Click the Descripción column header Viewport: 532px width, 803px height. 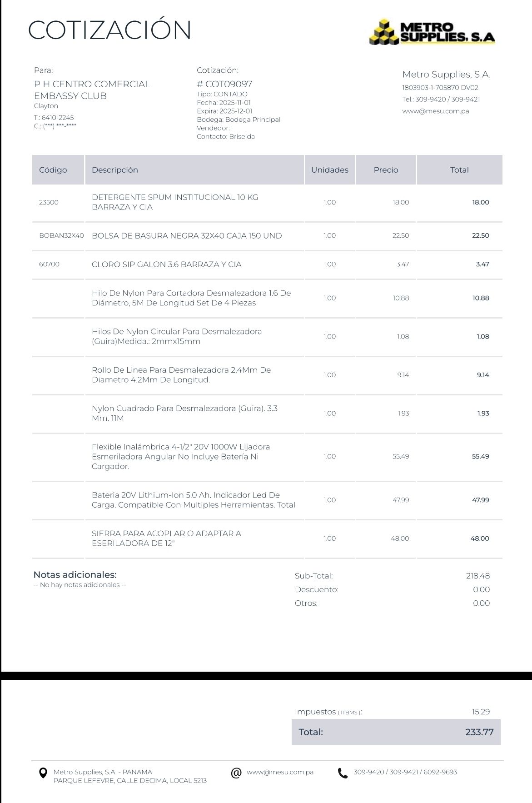115,170
